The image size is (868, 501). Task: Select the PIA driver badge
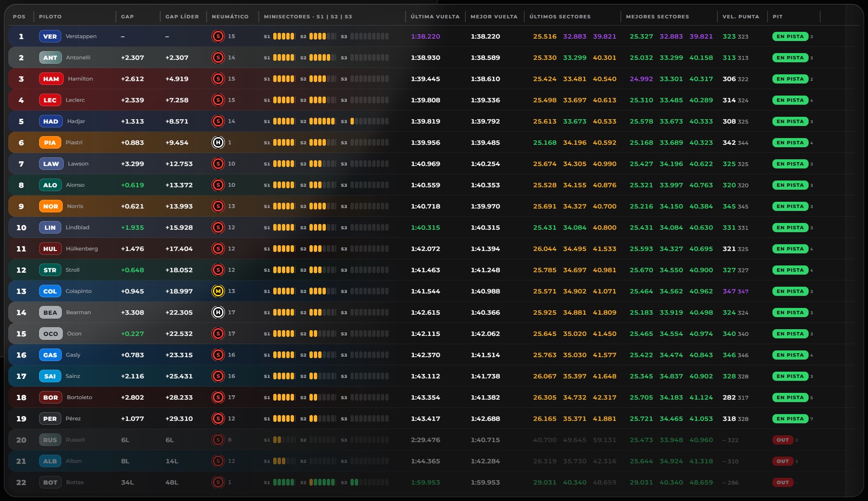pyautogui.click(x=50, y=142)
